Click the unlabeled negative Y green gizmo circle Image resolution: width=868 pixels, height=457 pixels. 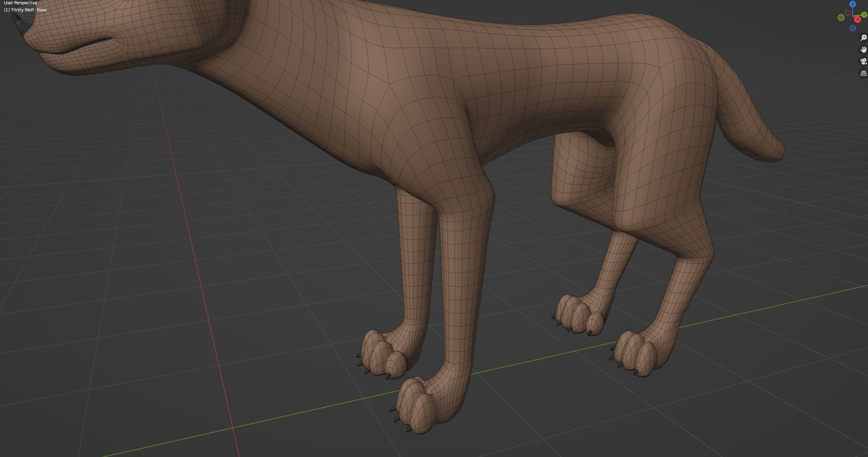point(841,18)
